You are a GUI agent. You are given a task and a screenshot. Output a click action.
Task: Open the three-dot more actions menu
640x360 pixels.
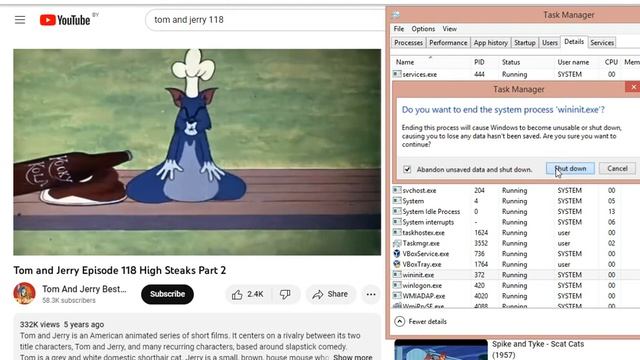[371, 294]
